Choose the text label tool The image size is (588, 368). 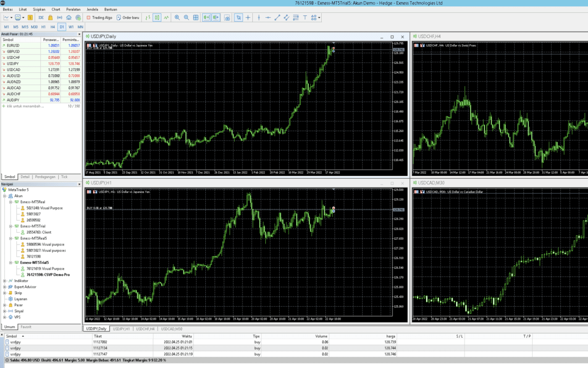point(305,18)
